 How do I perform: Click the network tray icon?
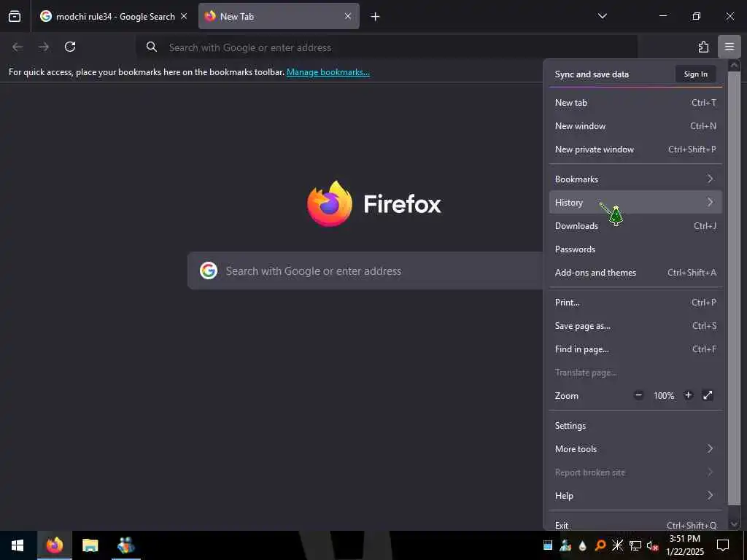635,545
